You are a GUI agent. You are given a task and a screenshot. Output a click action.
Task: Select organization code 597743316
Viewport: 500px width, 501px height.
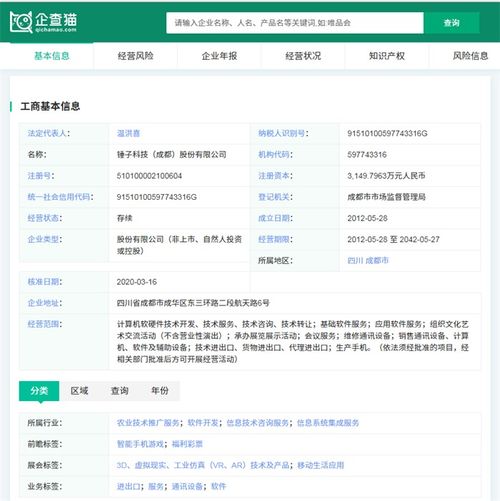tap(367, 154)
